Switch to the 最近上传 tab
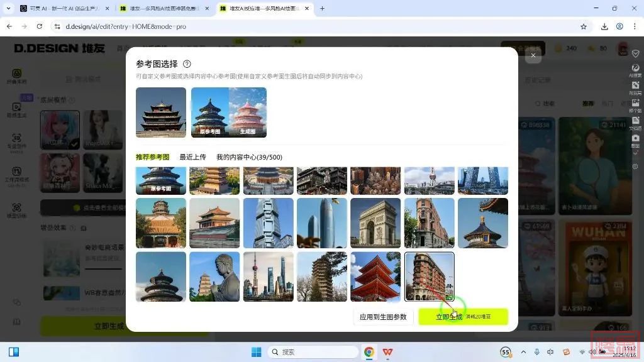This screenshot has height=362, width=644. tap(192, 156)
